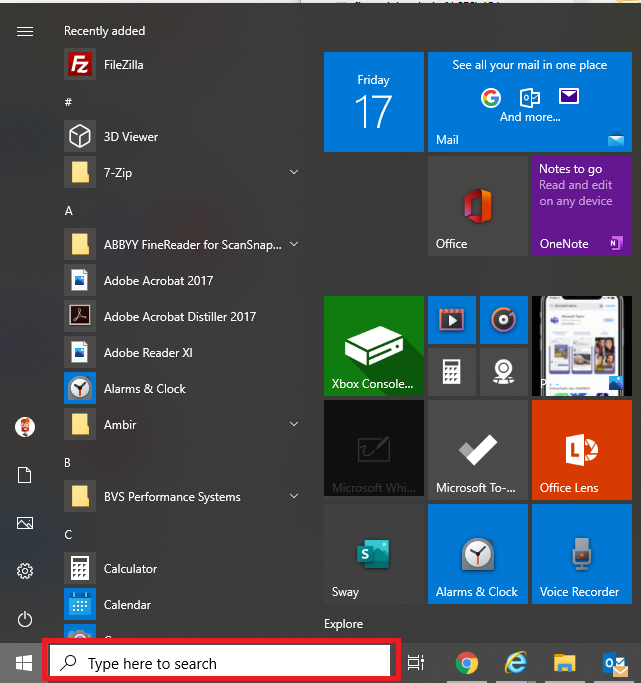This screenshot has height=683, width=641.
Task: Open the Maps small tile
Action: click(x=504, y=372)
